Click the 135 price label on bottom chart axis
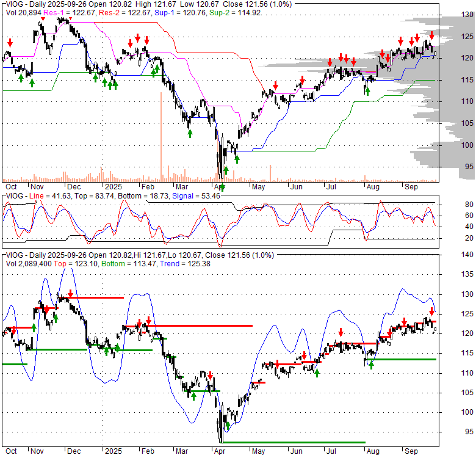Screen dimensions: 476x455 click(x=467, y=274)
